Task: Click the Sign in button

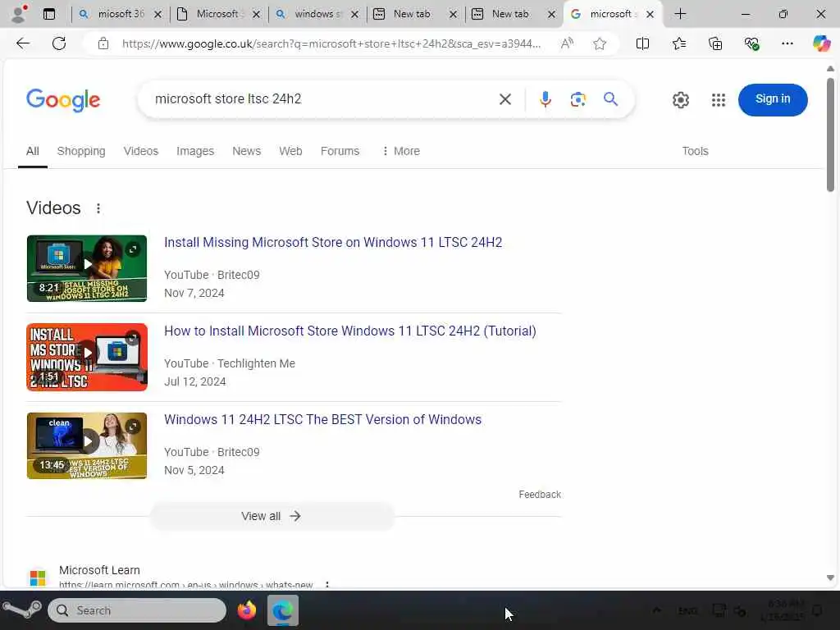Action: [773, 99]
